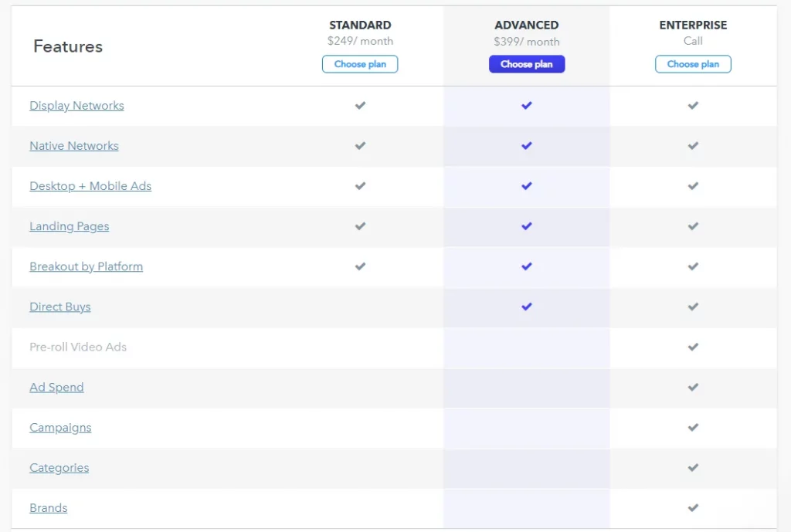Go to the Categories link

[x=59, y=467]
